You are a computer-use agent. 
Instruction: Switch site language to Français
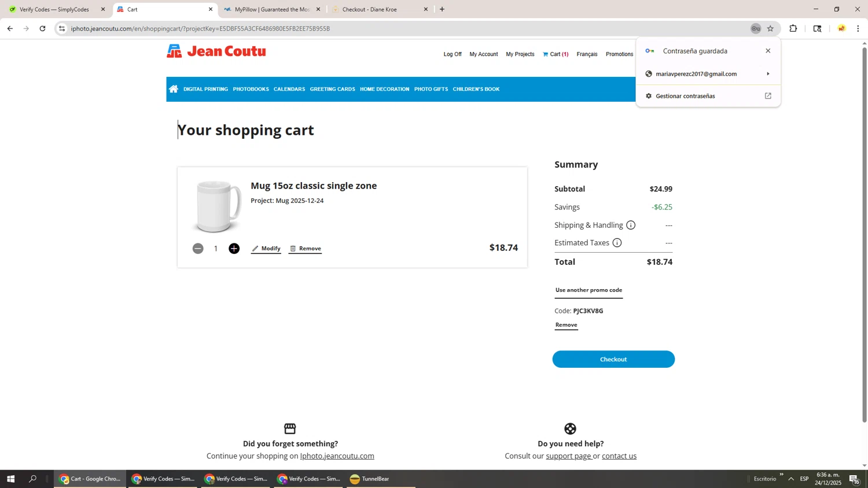pyautogui.click(x=587, y=54)
